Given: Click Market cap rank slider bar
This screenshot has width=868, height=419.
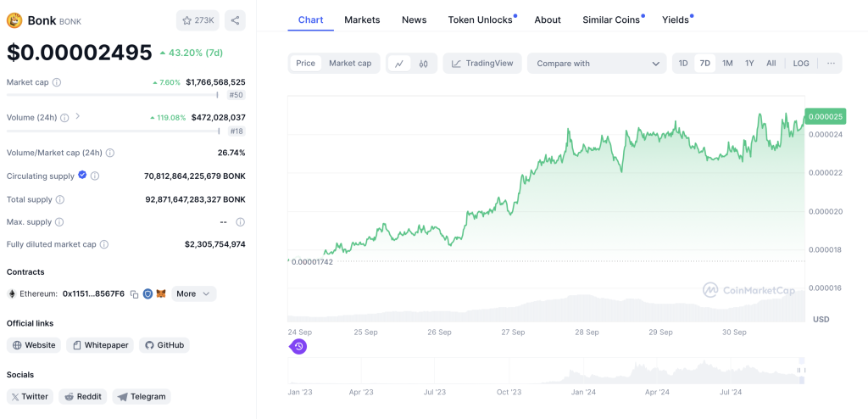Looking at the screenshot, I should [x=113, y=95].
